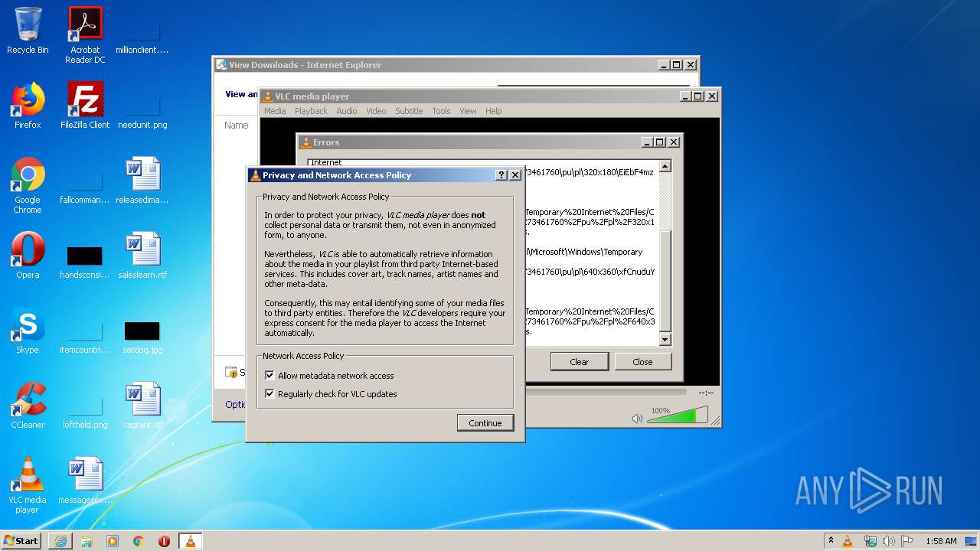This screenshot has height=551, width=980.
Task: Open the VLC View menu
Action: 468,111
